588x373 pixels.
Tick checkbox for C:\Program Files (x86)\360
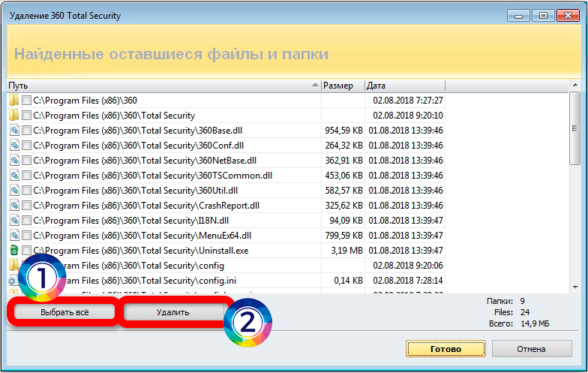pos(26,101)
